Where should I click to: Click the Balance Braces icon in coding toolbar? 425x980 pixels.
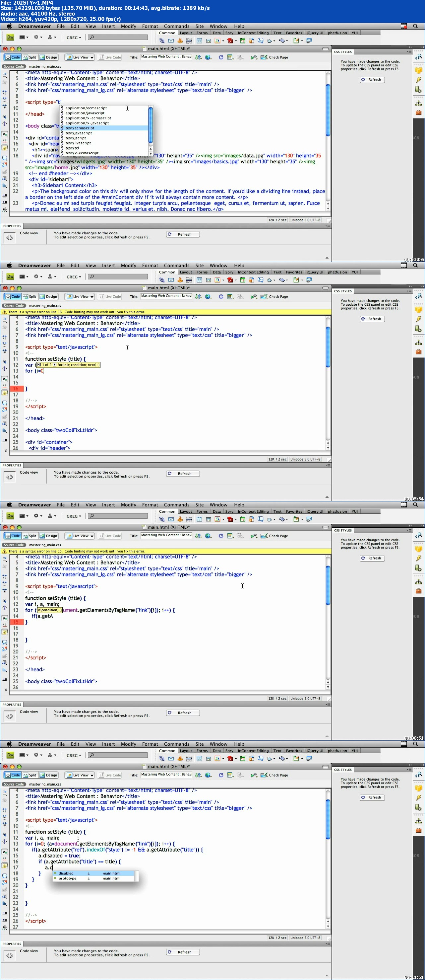tap(5, 124)
